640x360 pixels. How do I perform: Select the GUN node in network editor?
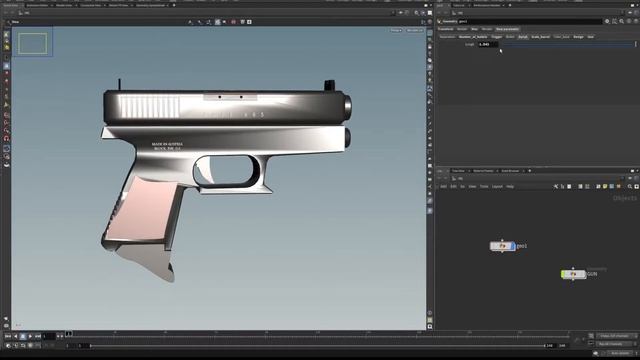click(573, 274)
